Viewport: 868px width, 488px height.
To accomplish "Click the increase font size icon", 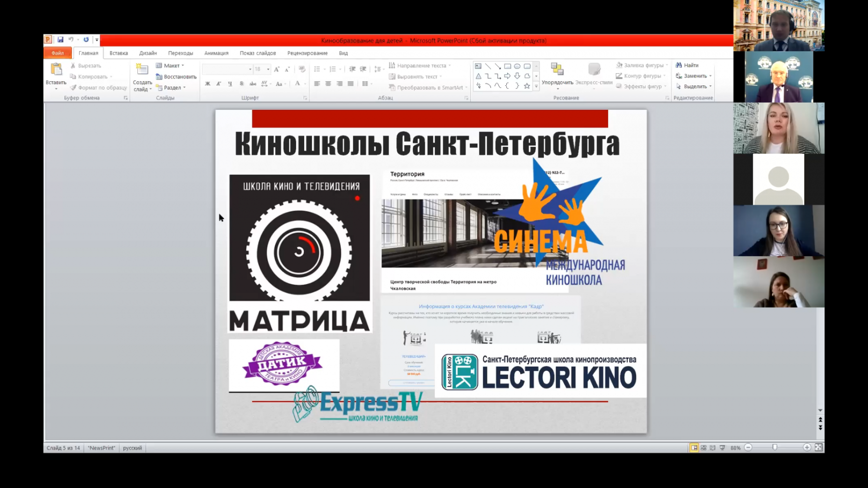I will (x=277, y=69).
